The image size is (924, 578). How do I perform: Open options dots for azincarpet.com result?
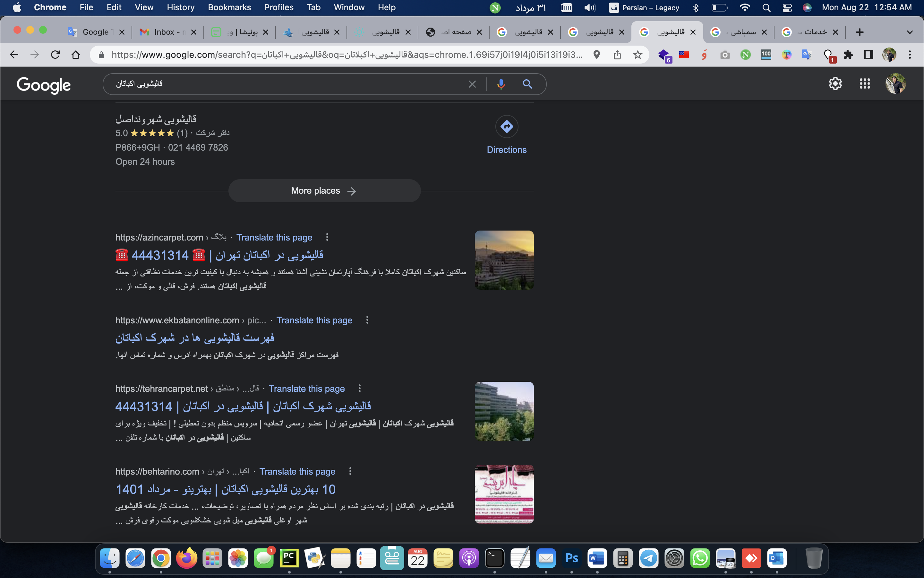click(x=327, y=237)
